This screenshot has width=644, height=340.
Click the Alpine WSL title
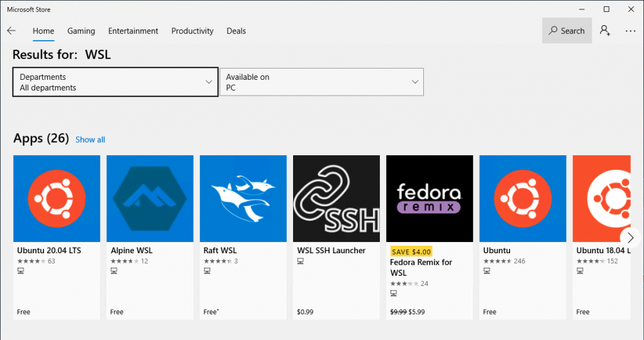coord(131,251)
